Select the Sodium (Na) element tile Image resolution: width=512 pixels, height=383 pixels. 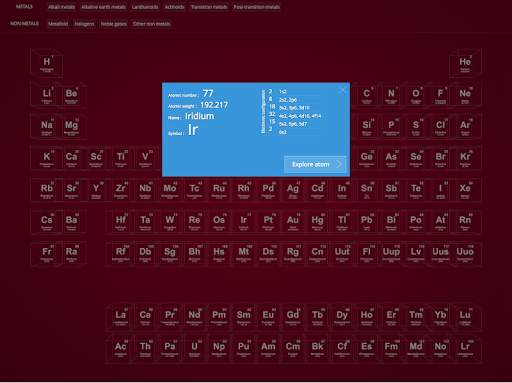47,126
